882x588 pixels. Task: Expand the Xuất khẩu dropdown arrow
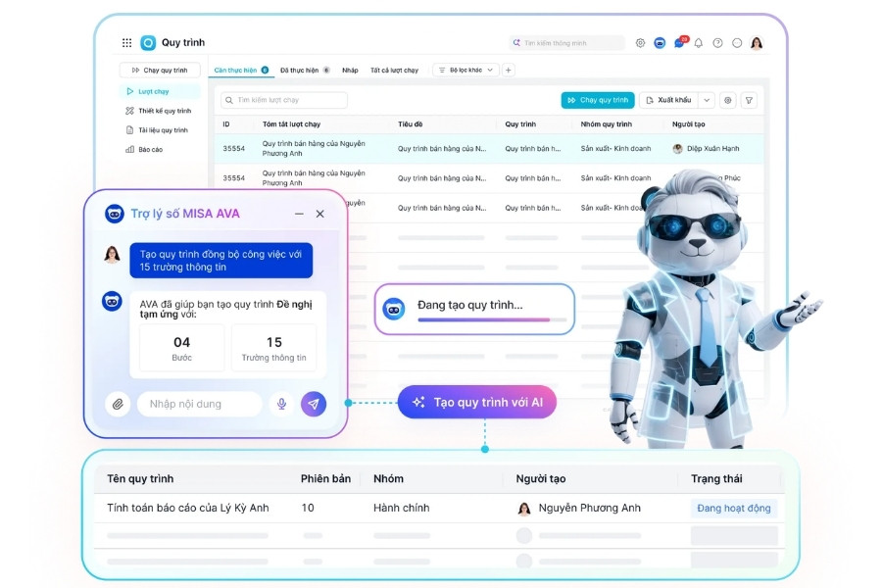point(707,100)
